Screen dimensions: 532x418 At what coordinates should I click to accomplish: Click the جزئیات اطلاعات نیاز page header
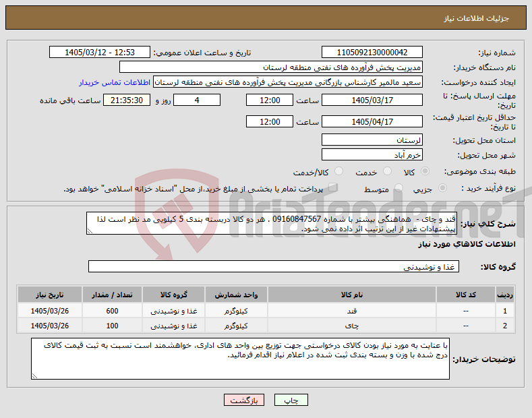coord(476,18)
